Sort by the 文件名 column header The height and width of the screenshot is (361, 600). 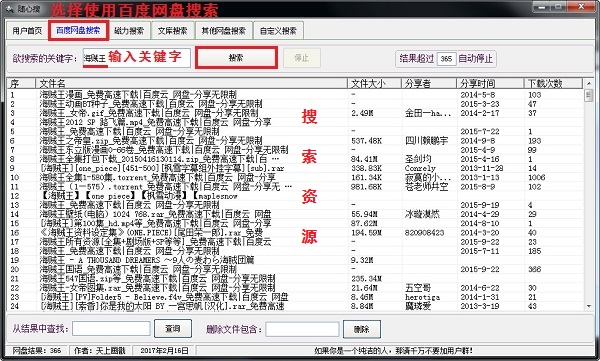click(191, 83)
